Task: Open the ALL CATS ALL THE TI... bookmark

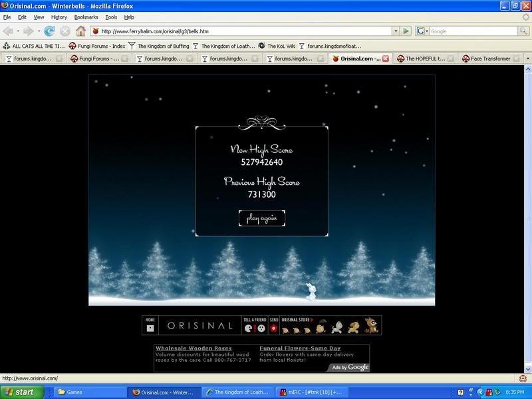Action: point(34,46)
